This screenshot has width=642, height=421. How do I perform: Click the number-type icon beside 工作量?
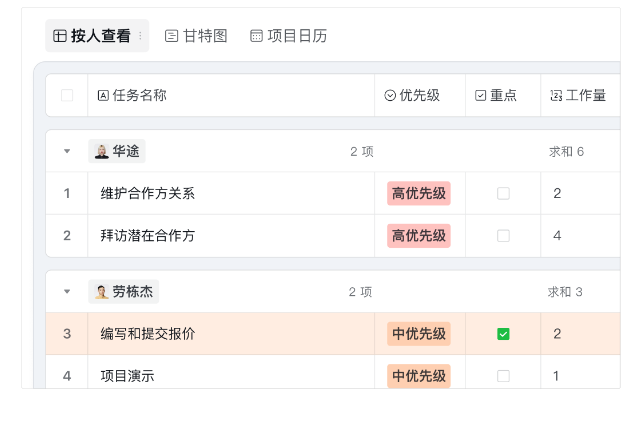point(556,95)
